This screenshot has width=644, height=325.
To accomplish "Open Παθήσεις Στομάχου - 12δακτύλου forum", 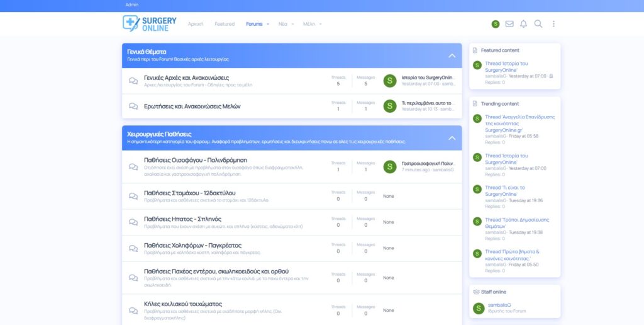I will (189, 192).
